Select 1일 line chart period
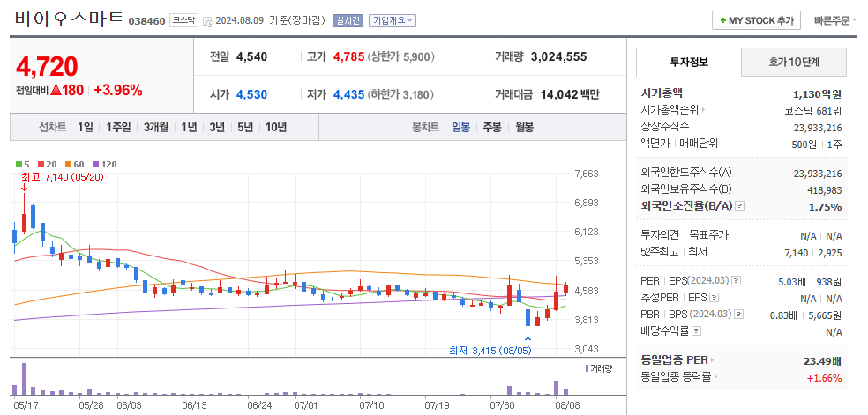The image size is (868, 415). (86, 127)
